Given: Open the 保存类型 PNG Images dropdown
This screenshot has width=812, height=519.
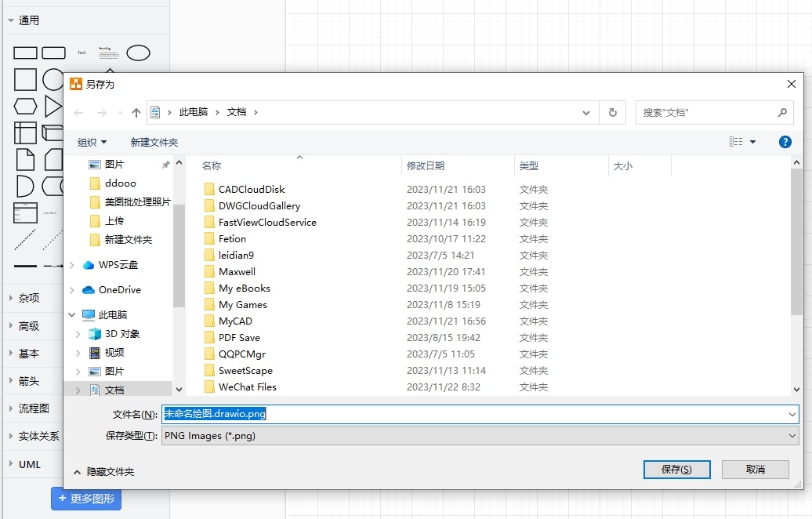Looking at the screenshot, I should (480, 436).
